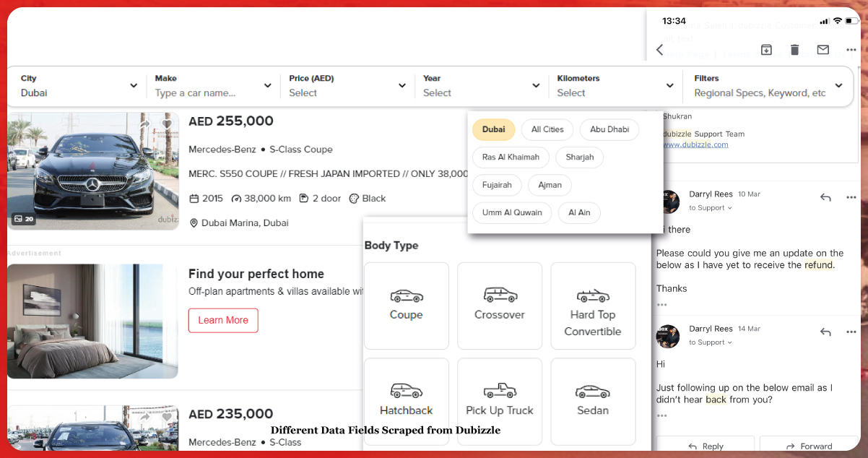Open the www.dubizzle.com link

pyautogui.click(x=695, y=144)
